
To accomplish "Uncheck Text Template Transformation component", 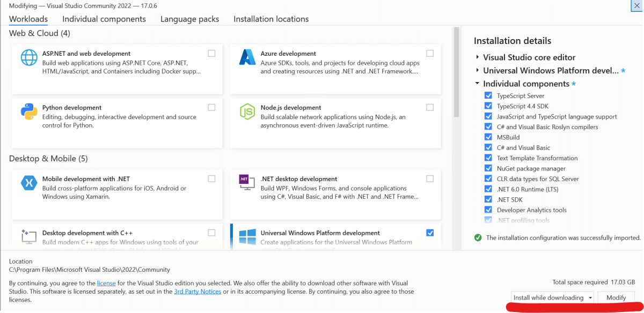I will click(x=488, y=158).
